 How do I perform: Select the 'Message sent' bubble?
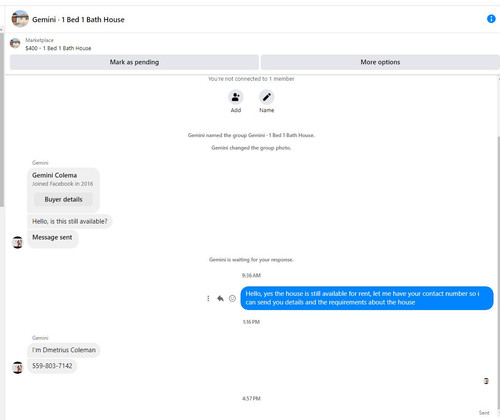(x=52, y=238)
